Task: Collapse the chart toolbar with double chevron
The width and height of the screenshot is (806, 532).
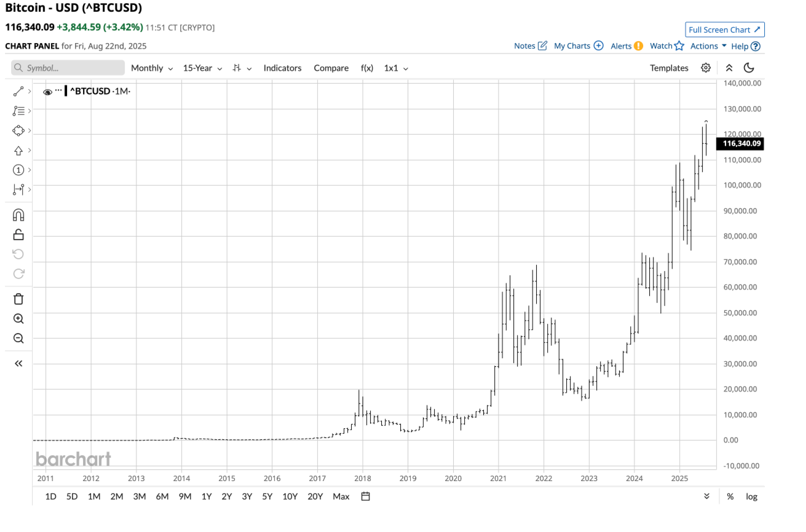Action: 729,68
